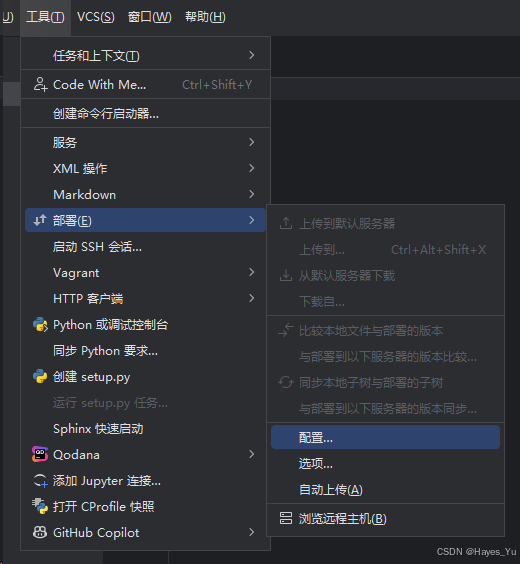
Task: Click the Python 或调试控制台 icon
Action: [40, 325]
